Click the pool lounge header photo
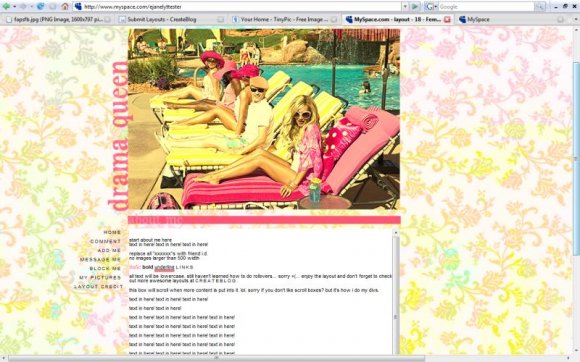Screen dimensions: 580x362 pyautogui.click(x=264, y=119)
